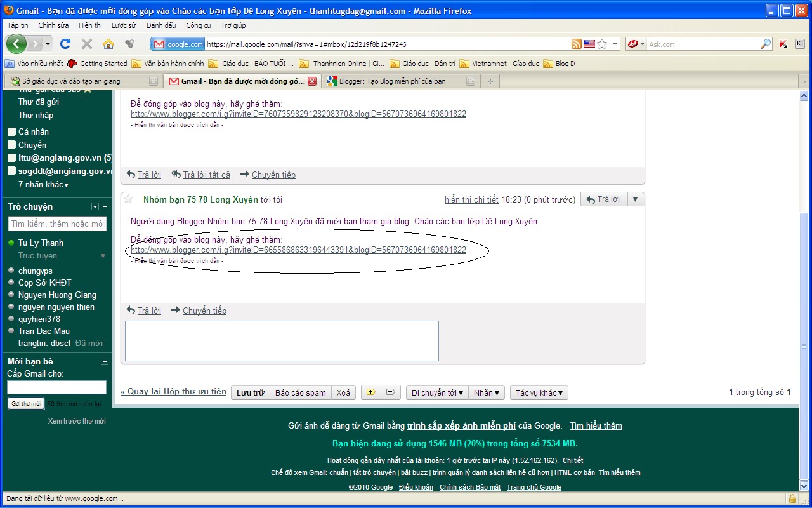812x508 pixels.
Task: Click the chat search field Tìm kiếm, thêm hoặc mời
Action: [58, 224]
